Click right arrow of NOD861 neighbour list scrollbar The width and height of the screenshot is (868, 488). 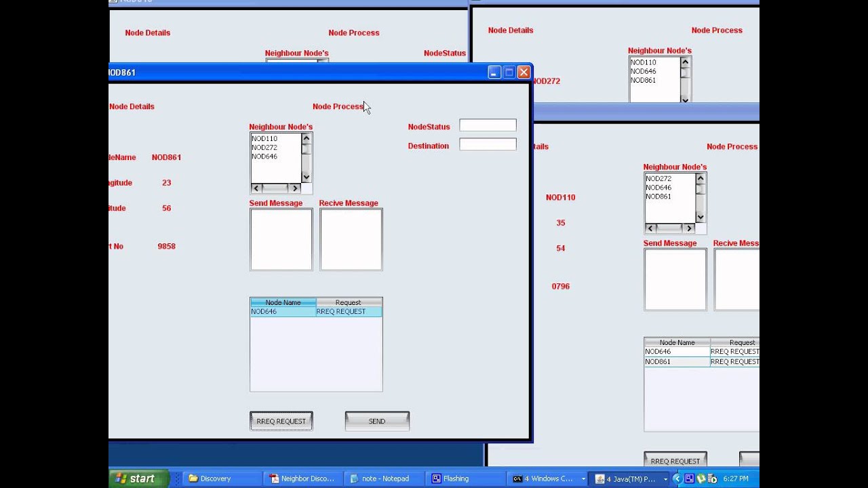tap(295, 188)
